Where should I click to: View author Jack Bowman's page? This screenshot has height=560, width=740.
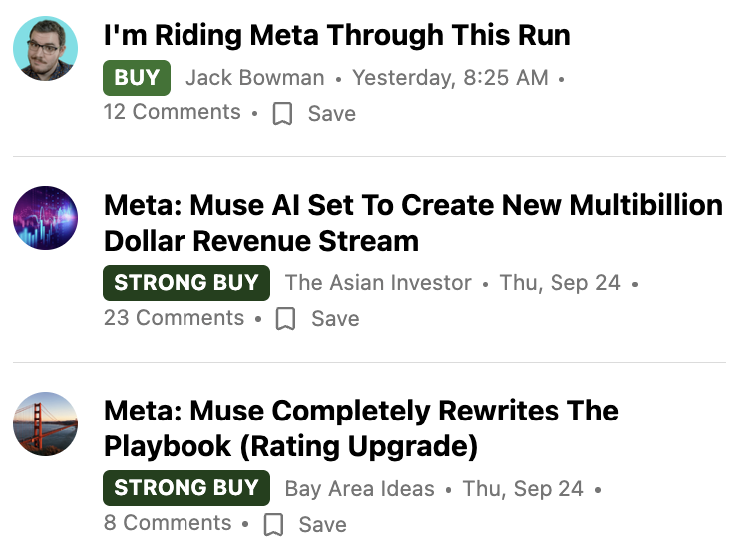[255, 78]
